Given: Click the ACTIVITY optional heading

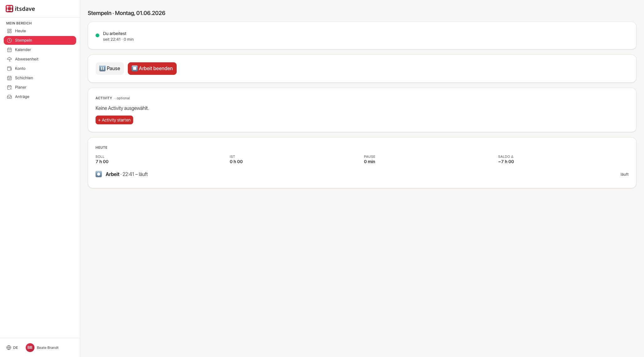Looking at the screenshot, I should point(113,98).
